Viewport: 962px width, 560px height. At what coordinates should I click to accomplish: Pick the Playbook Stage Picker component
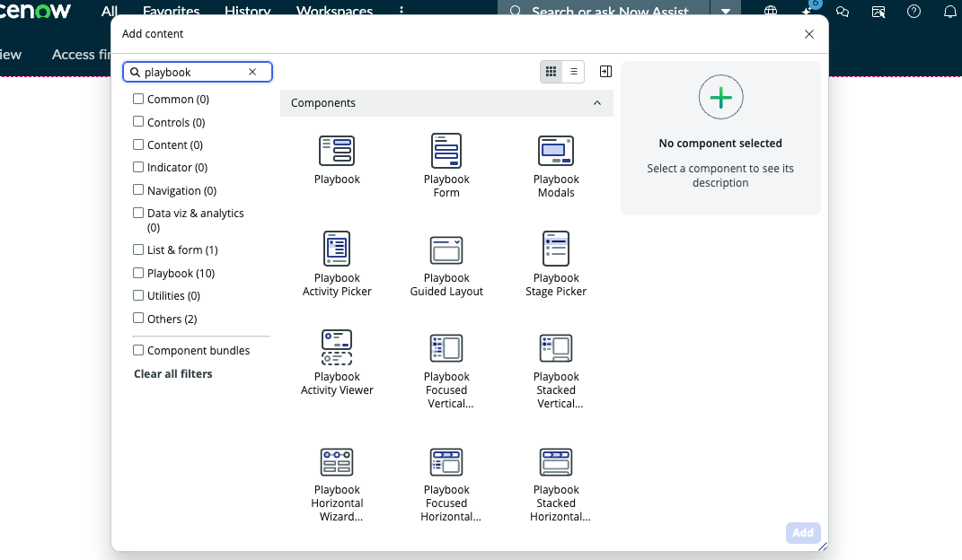[x=556, y=264]
